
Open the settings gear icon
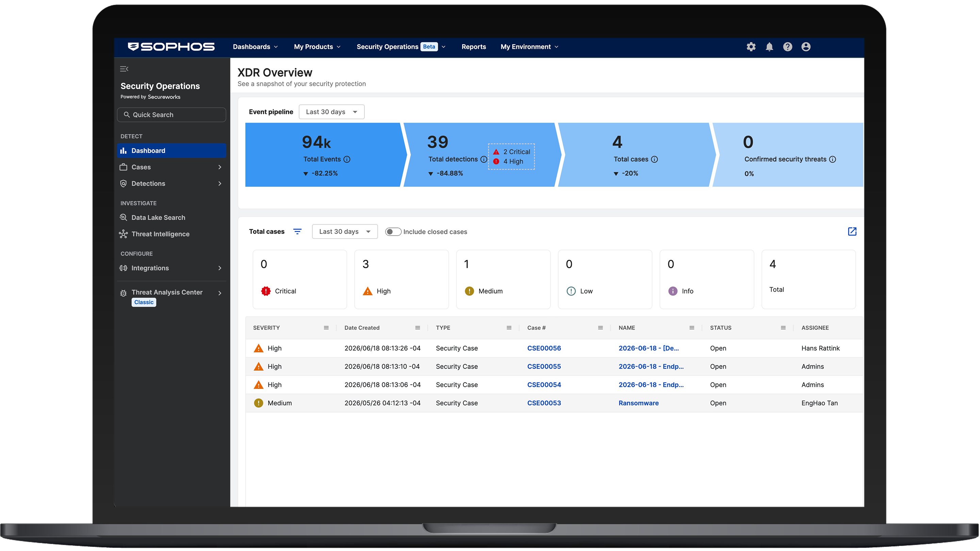click(x=751, y=47)
